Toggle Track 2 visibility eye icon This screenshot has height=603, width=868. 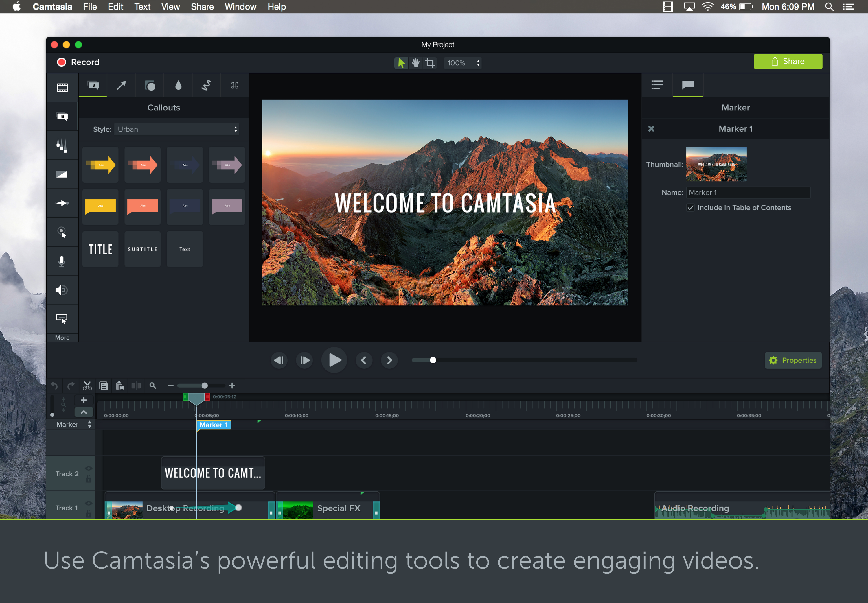pyautogui.click(x=89, y=469)
